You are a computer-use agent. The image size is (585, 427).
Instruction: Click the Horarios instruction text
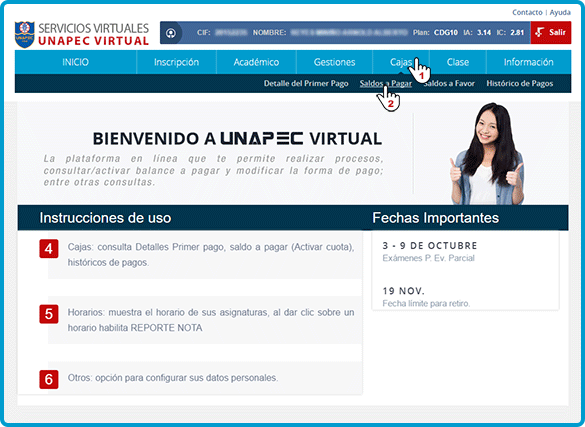click(x=211, y=320)
